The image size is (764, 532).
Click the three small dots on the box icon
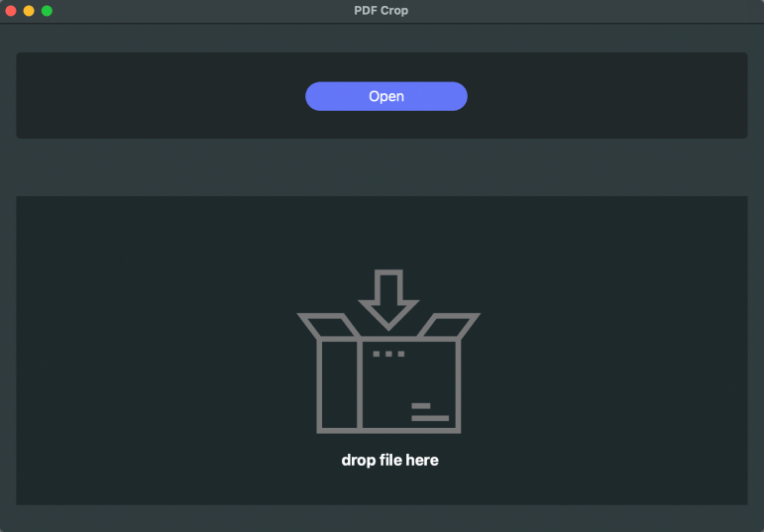[x=387, y=354]
